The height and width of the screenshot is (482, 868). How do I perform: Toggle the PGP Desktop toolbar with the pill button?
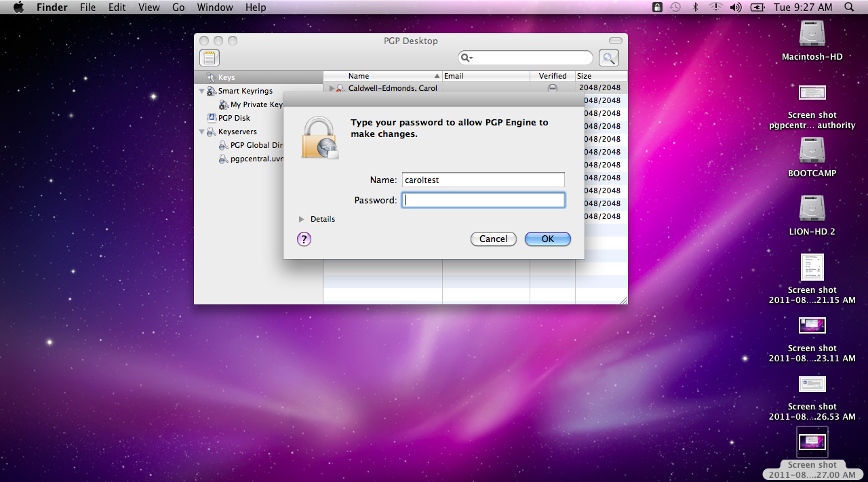pyautogui.click(x=616, y=41)
